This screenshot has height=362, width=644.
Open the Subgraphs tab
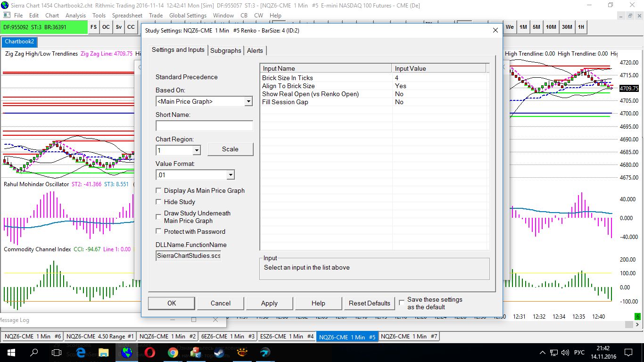tap(226, 50)
